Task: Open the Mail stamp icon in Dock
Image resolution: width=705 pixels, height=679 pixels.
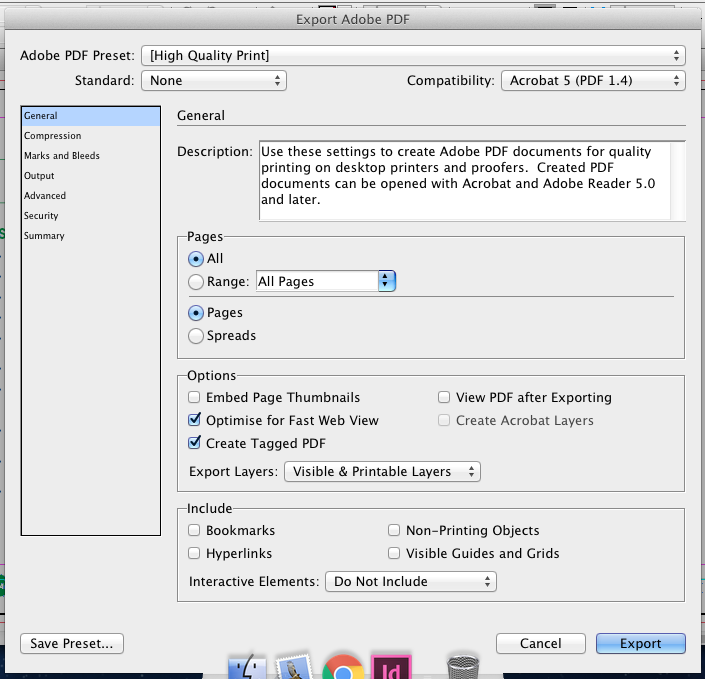Action: tap(294, 667)
